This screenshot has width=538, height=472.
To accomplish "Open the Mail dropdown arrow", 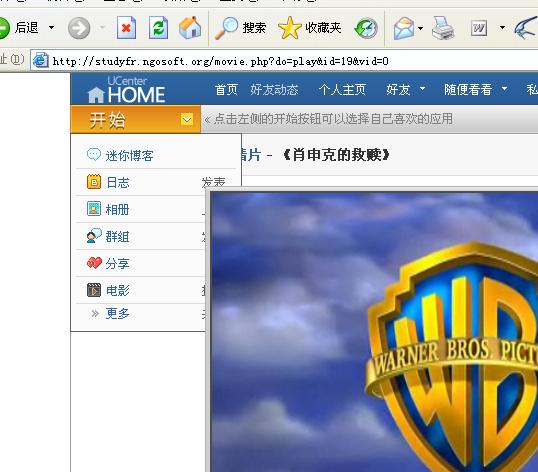I will [x=421, y=28].
